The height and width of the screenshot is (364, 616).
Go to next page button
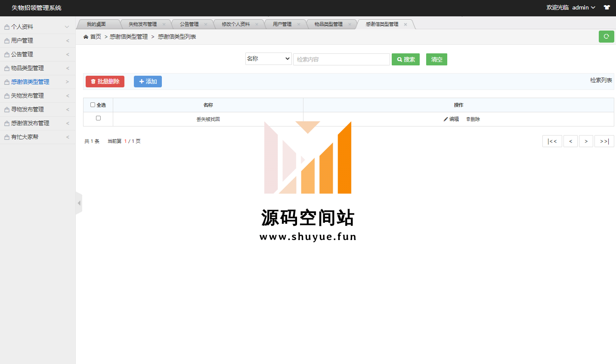[586, 141]
